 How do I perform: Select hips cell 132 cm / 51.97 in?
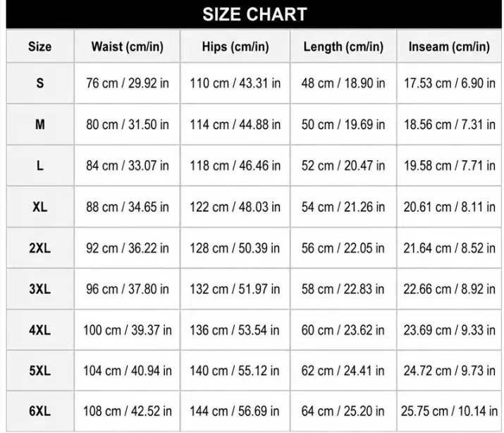coord(235,289)
